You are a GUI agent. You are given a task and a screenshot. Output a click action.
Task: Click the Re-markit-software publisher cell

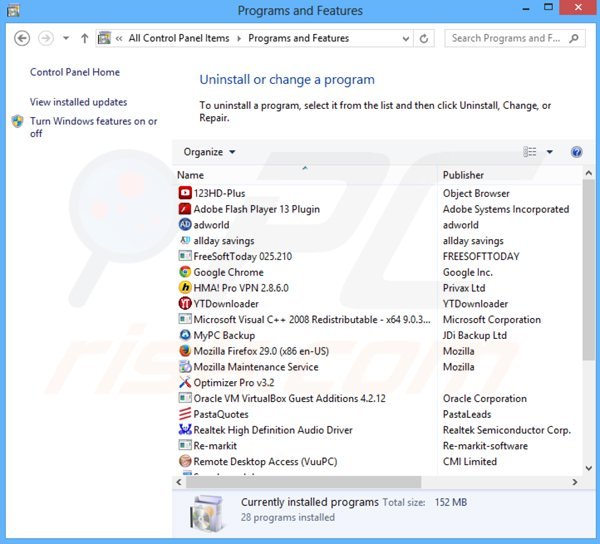click(485, 446)
